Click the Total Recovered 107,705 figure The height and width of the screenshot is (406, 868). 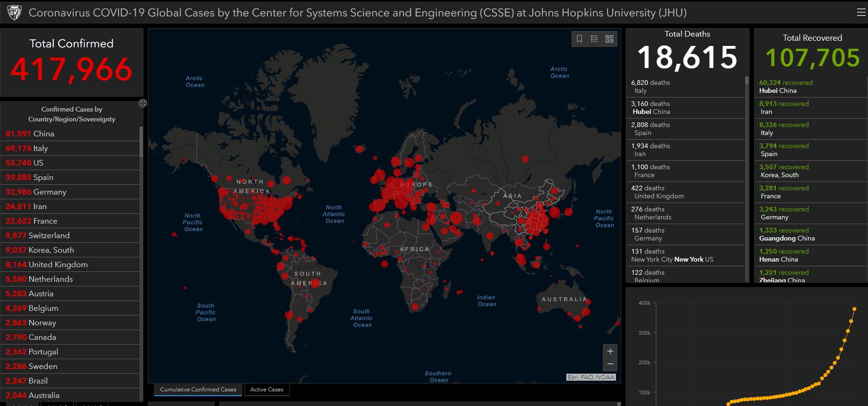(x=812, y=58)
